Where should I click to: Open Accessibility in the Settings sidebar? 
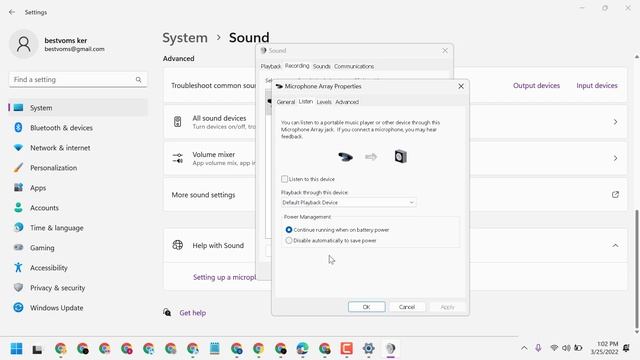(x=78, y=268)
